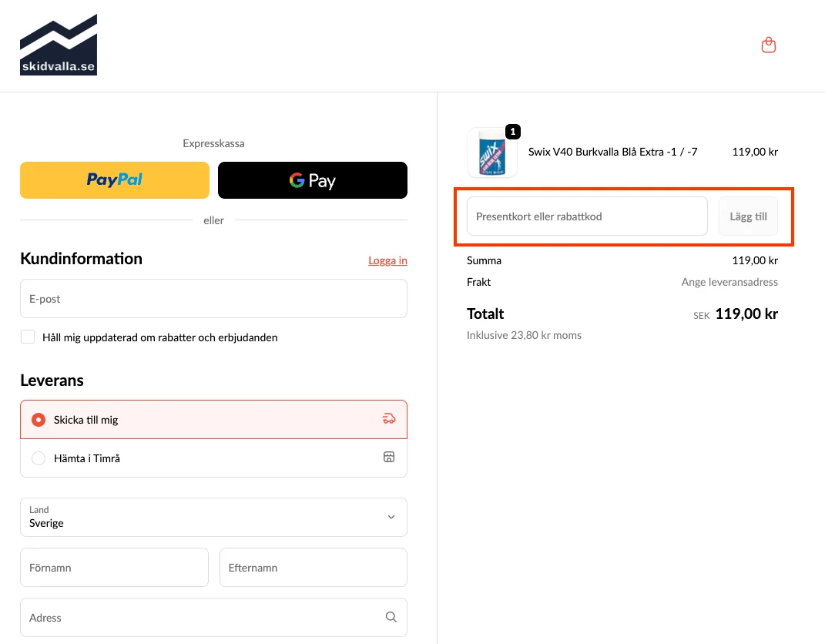Open the Swix V40 product thumbnail
Viewport: 825px width, 644px height.
491,153
